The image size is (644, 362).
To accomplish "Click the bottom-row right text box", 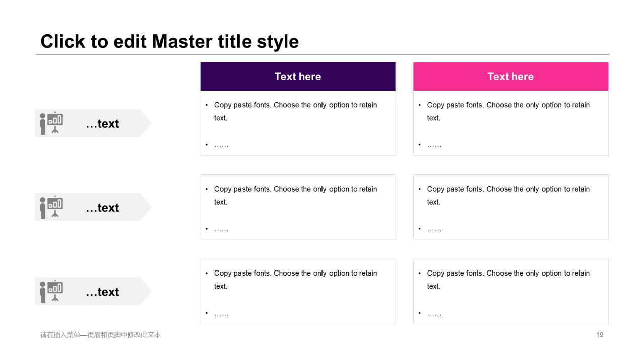I will tap(511, 291).
